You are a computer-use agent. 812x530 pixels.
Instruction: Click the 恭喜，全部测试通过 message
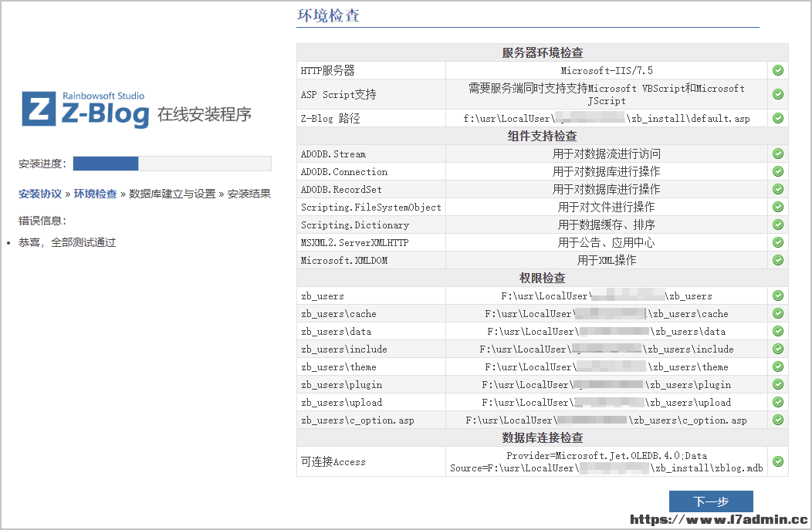(x=67, y=242)
